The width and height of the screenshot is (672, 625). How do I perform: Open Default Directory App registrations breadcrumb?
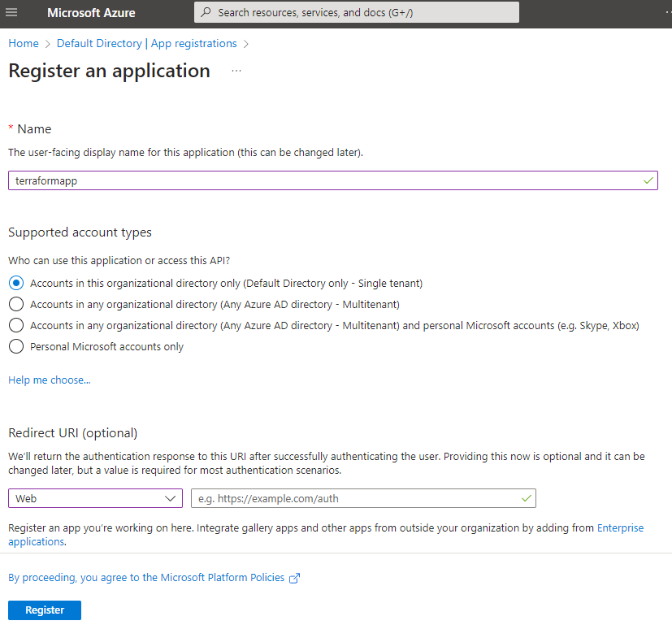pos(146,43)
